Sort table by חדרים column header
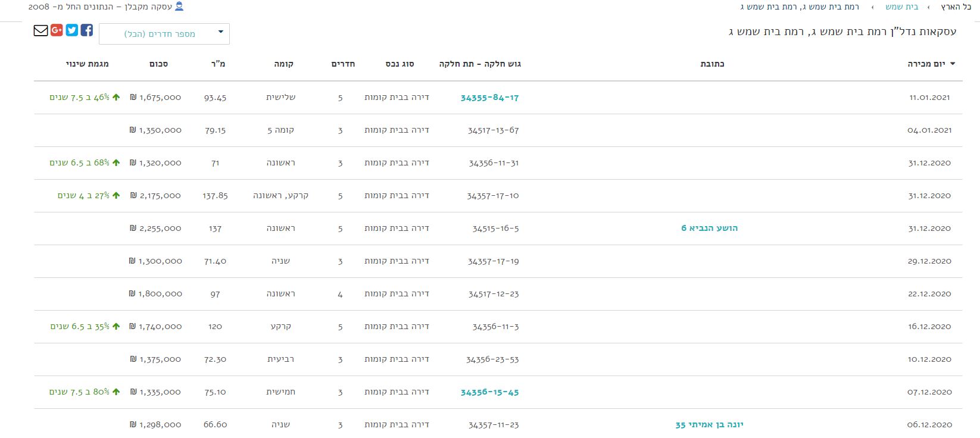The height and width of the screenshot is (438, 980). (x=343, y=64)
